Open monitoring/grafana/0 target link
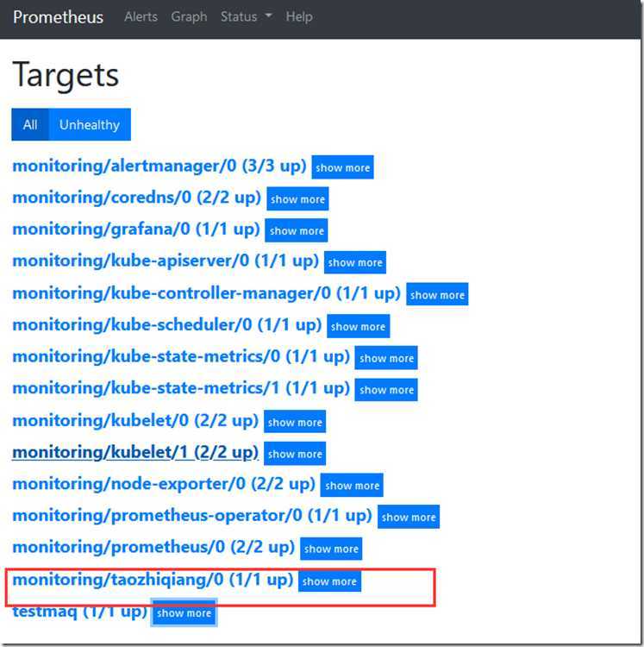 pos(136,229)
